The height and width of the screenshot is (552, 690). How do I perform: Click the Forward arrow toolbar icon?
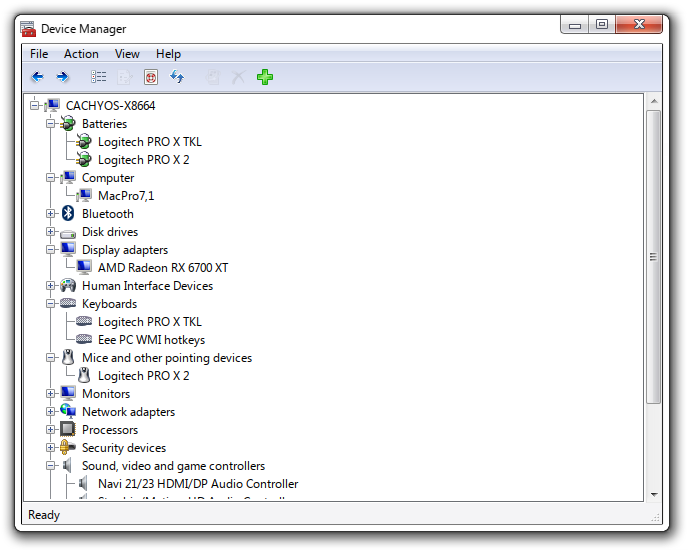pyautogui.click(x=63, y=77)
